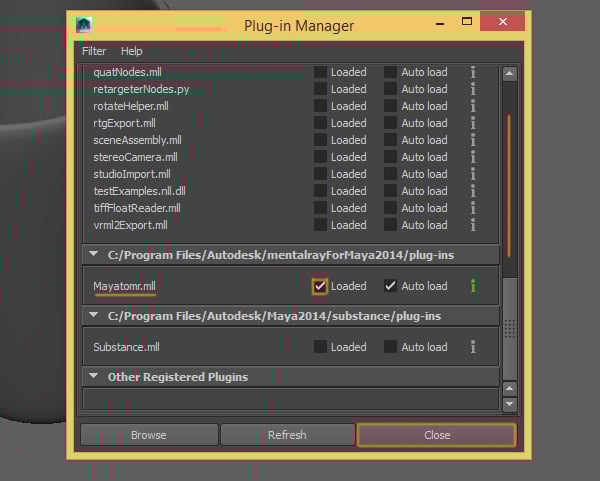Collapse Other Registered Plugins section
This screenshot has height=481, width=600.
(x=93, y=377)
